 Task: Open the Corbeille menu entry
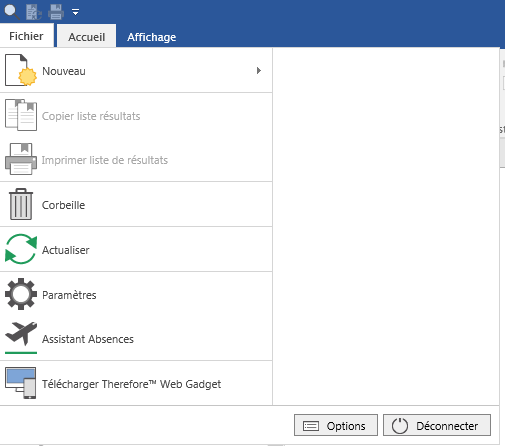(136, 205)
